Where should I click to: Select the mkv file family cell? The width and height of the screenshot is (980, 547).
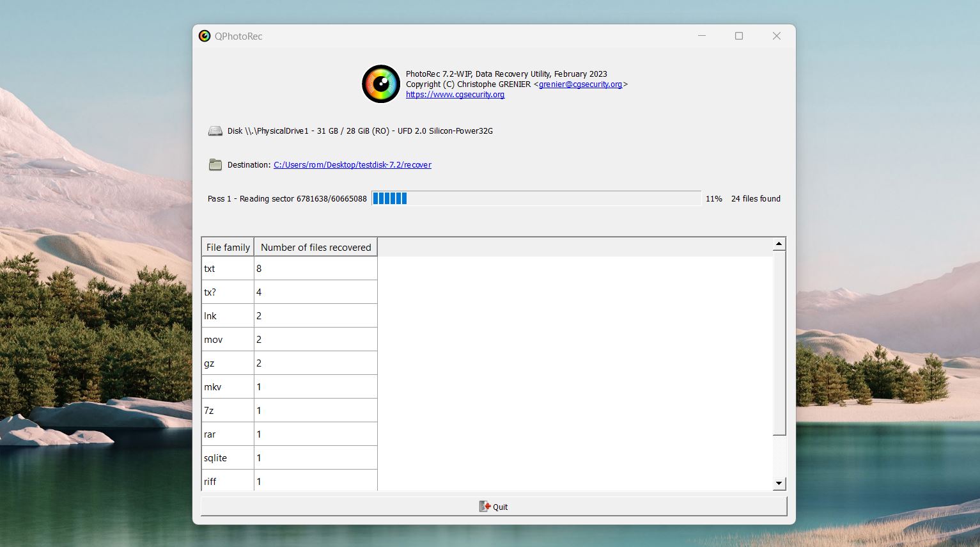(228, 387)
